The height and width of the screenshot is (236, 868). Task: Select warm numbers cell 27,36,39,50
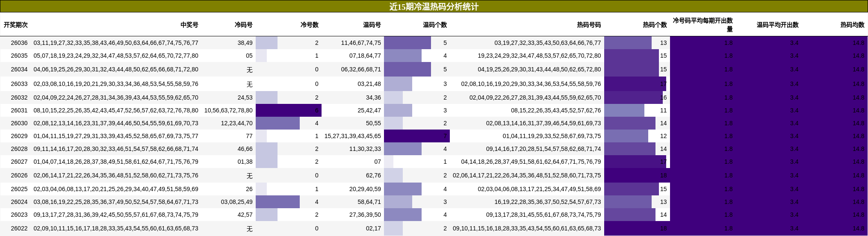click(365, 215)
